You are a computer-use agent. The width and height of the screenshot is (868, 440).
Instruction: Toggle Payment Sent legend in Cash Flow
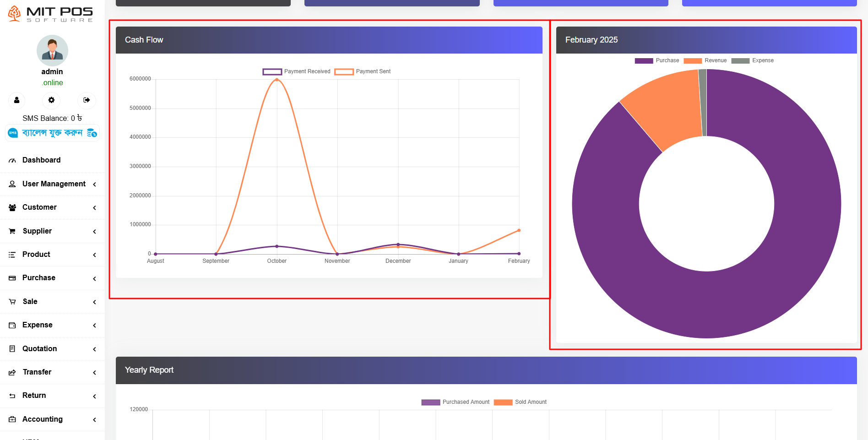coord(363,71)
